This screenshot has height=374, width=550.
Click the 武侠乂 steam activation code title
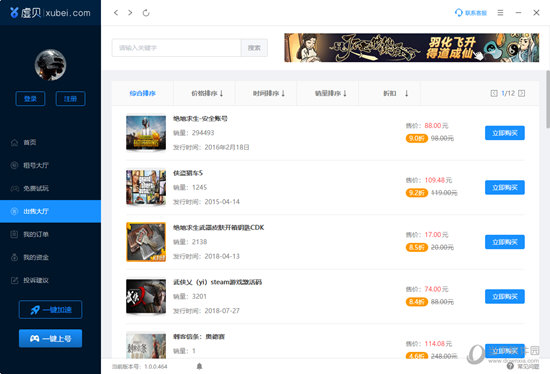pyautogui.click(x=217, y=282)
